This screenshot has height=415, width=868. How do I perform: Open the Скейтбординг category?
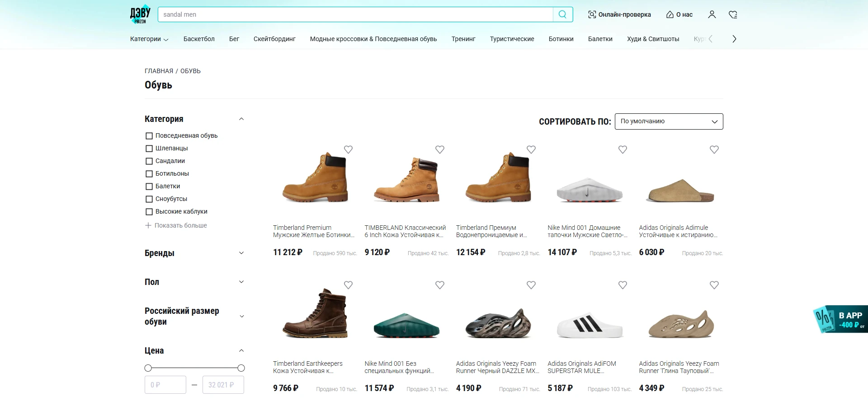[274, 39]
